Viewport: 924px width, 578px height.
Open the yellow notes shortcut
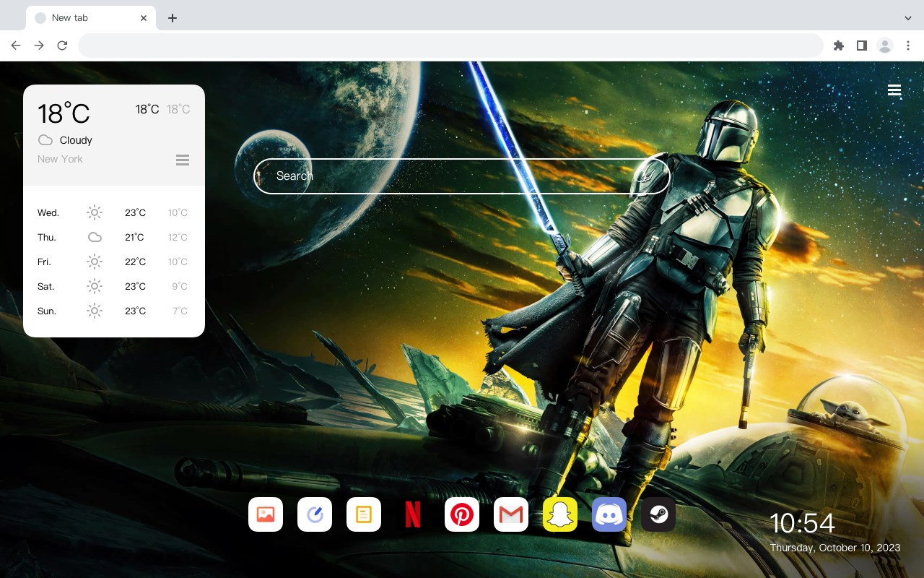[x=364, y=514]
